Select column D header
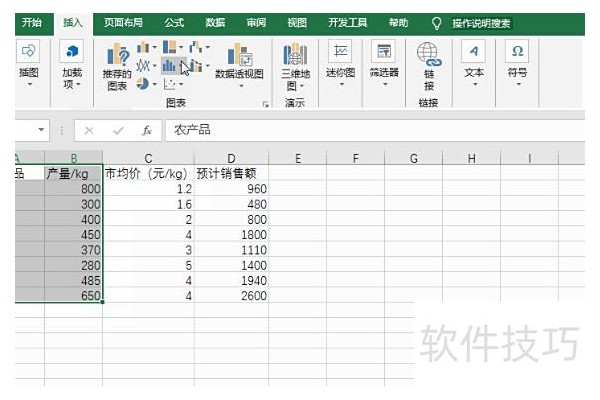The image size is (600, 400). [x=231, y=158]
